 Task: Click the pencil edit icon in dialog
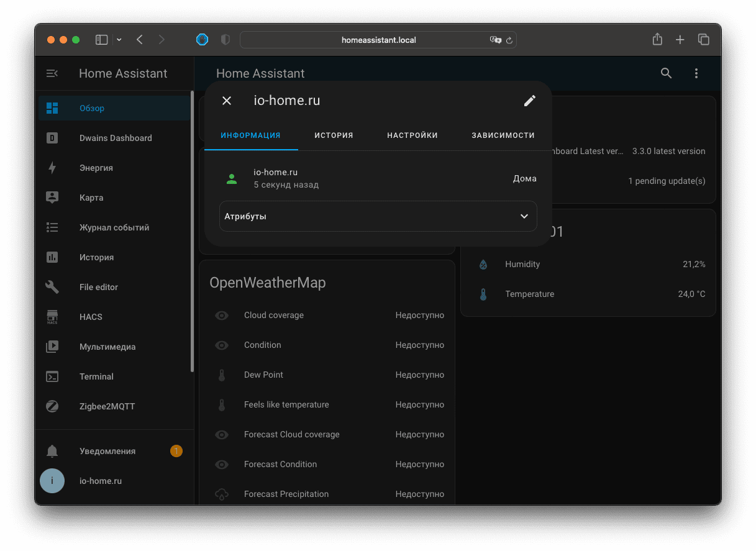(529, 101)
